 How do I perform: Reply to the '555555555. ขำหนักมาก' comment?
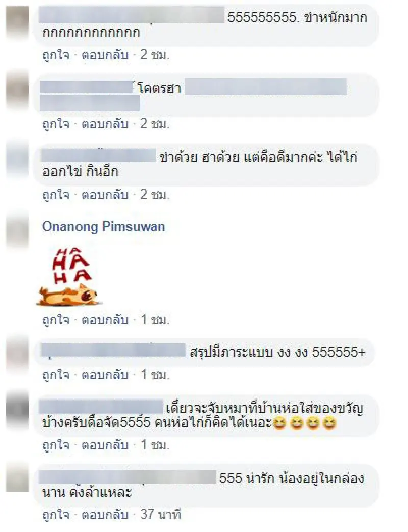[x=105, y=55]
